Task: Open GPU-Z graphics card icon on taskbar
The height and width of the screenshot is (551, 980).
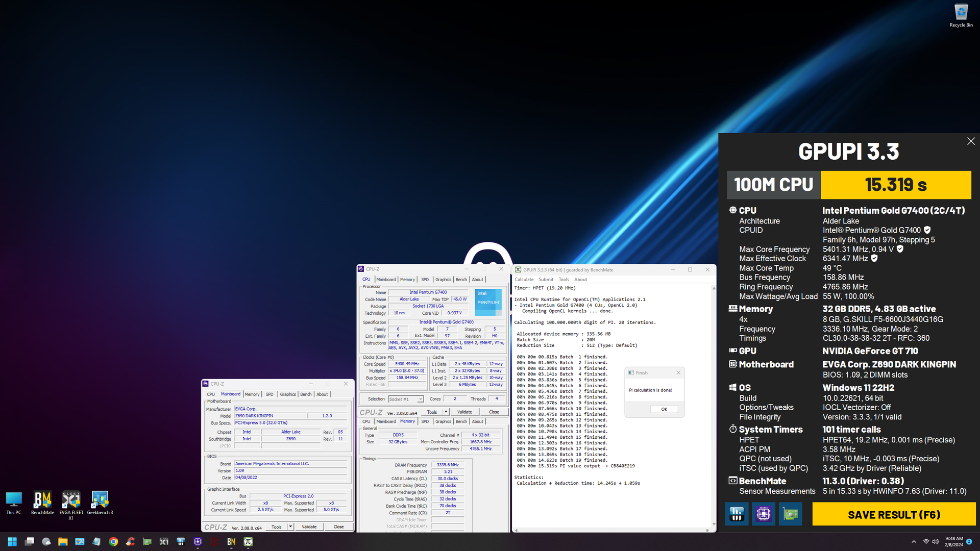Action: pyautogui.click(x=147, y=542)
